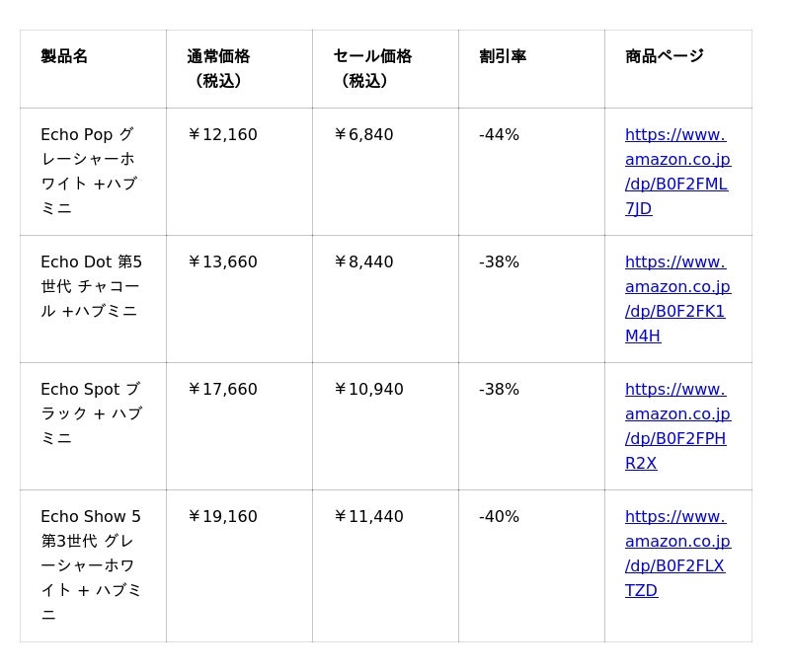Open the Echo Dot 第5世代 product link
This screenshot has width=790, height=672.
(x=677, y=298)
